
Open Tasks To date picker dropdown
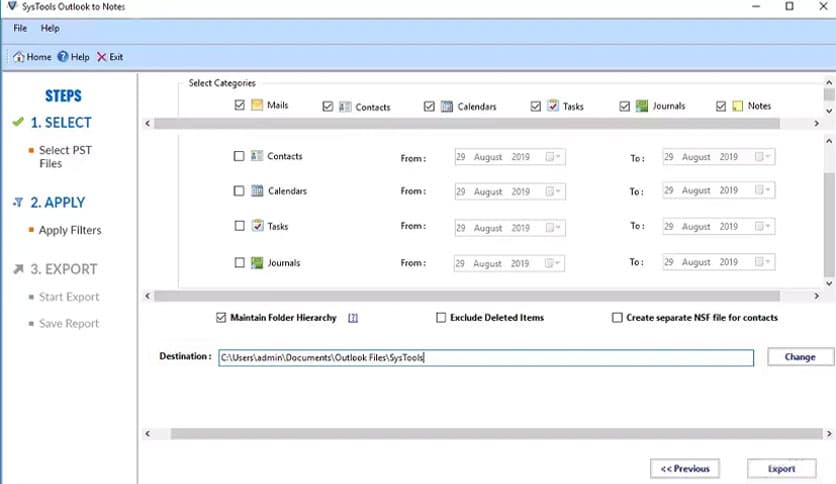[762, 226]
